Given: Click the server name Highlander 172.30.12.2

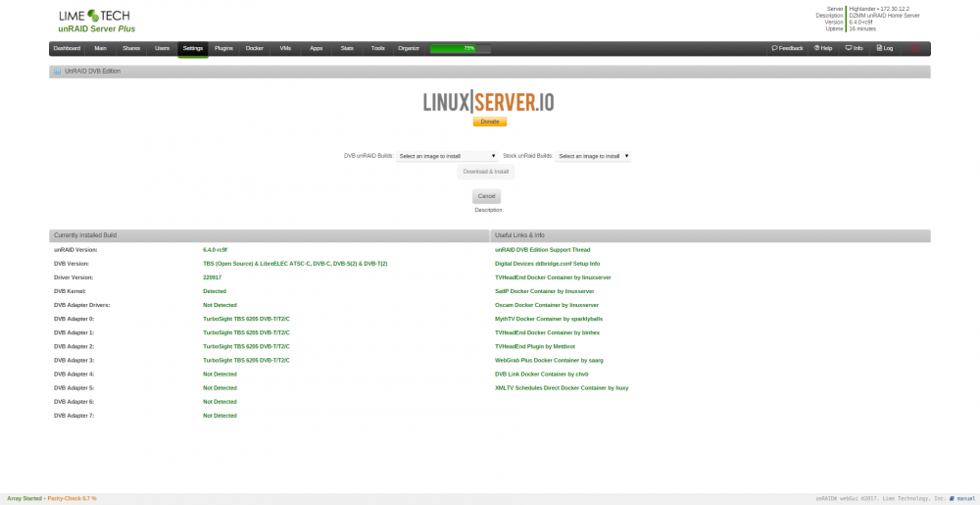Looking at the screenshot, I should coord(879,9).
